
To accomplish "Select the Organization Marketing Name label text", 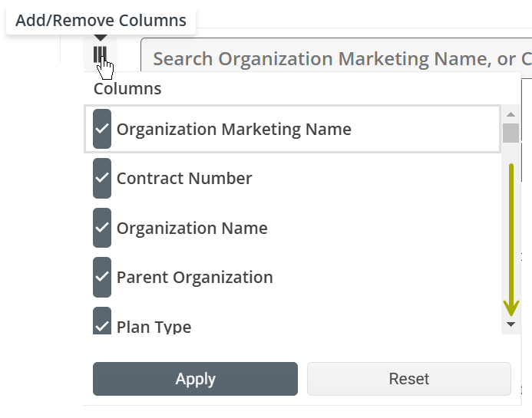I will coord(234,129).
